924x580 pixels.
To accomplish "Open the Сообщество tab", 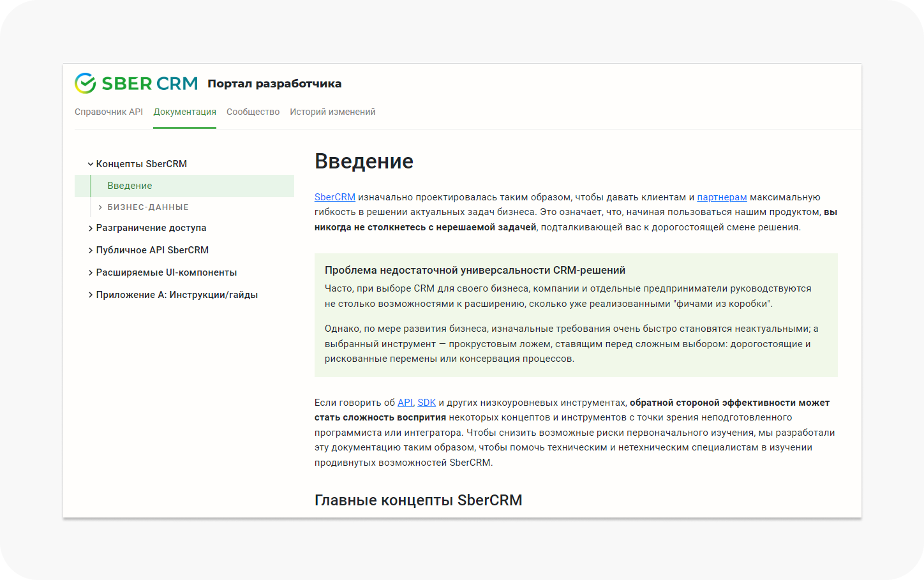I will [x=253, y=112].
